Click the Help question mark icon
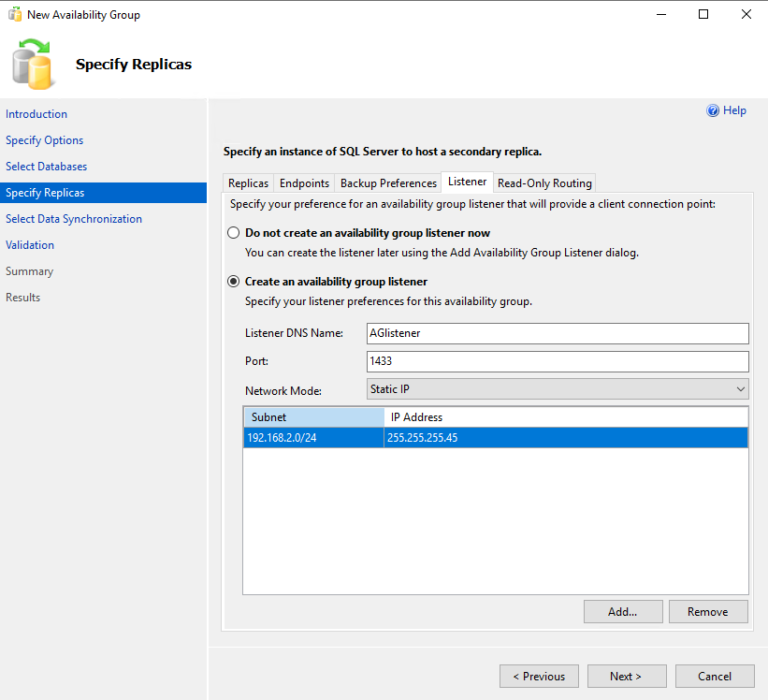 (713, 110)
